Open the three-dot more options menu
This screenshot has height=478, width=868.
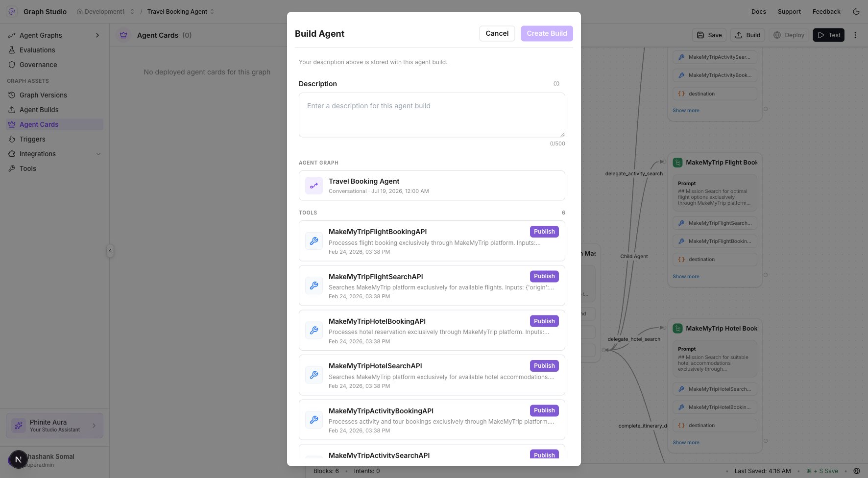click(x=855, y=35)
